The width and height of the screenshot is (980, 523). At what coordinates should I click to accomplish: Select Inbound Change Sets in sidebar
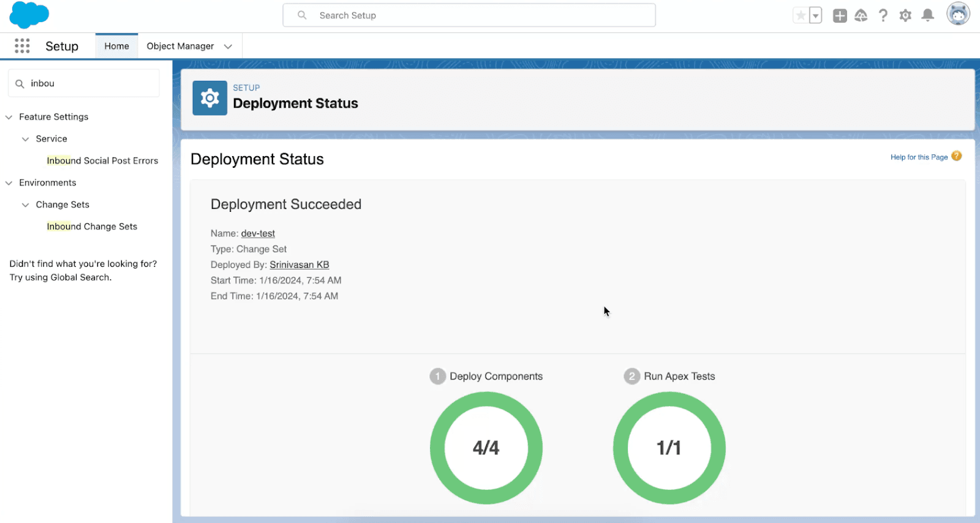[92, 227]
